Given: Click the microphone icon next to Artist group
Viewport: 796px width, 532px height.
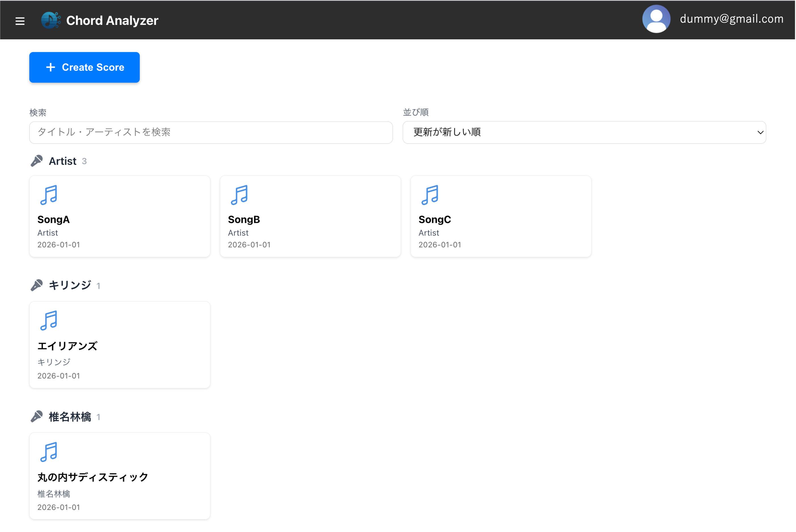Looking at the screenshot, I should (x=37, y=161).
